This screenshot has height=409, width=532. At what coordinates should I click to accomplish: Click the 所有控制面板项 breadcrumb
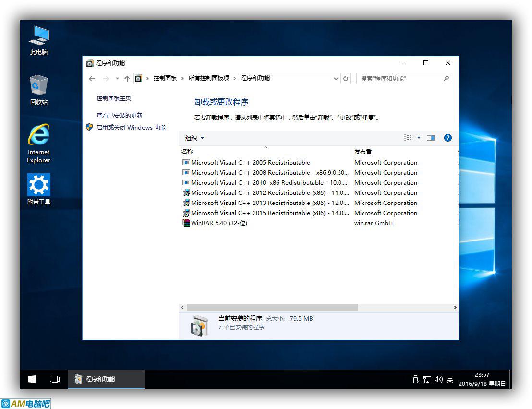209,78
